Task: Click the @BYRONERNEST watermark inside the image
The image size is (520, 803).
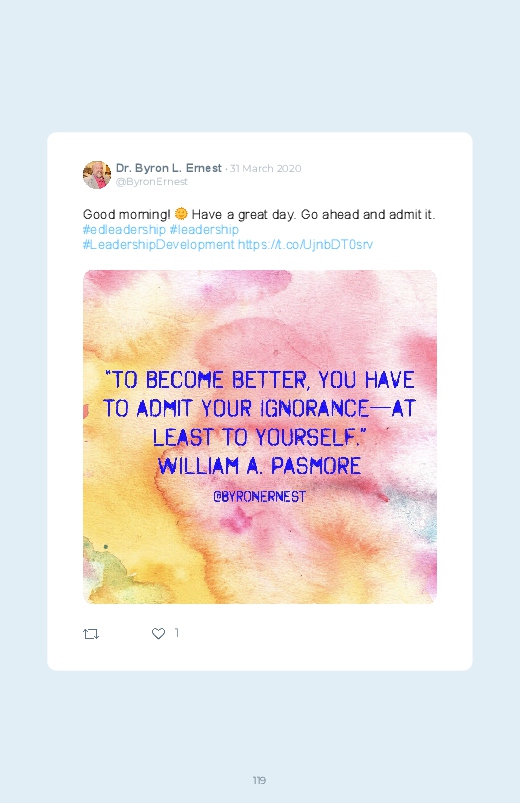Action: pyautogui.click(x=259, y=496)
